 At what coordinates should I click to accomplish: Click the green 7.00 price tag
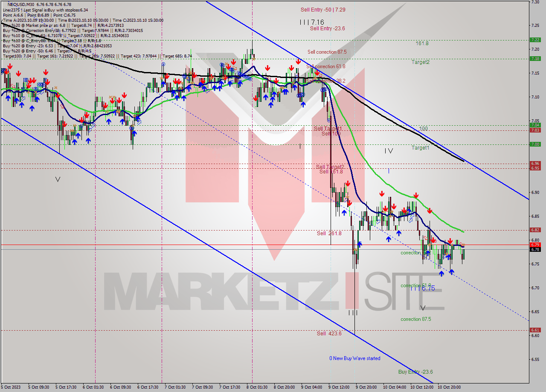(x=535, y=144)
